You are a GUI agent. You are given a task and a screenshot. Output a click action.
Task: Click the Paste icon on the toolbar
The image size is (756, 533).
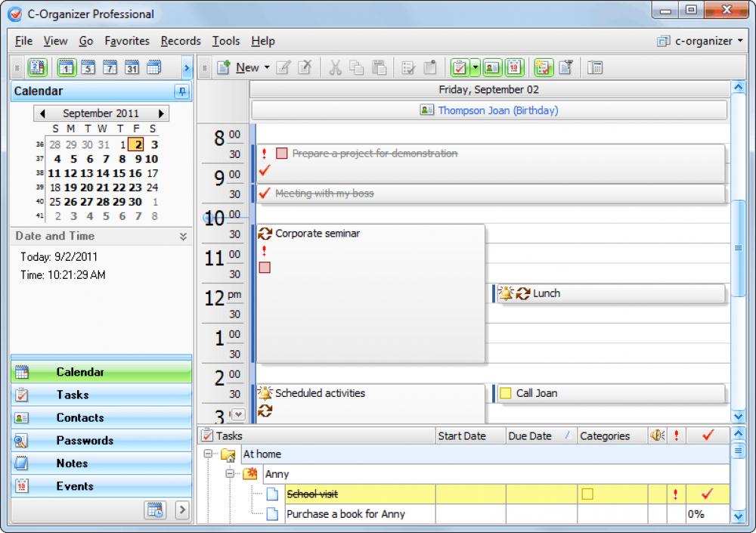(379, 68)
